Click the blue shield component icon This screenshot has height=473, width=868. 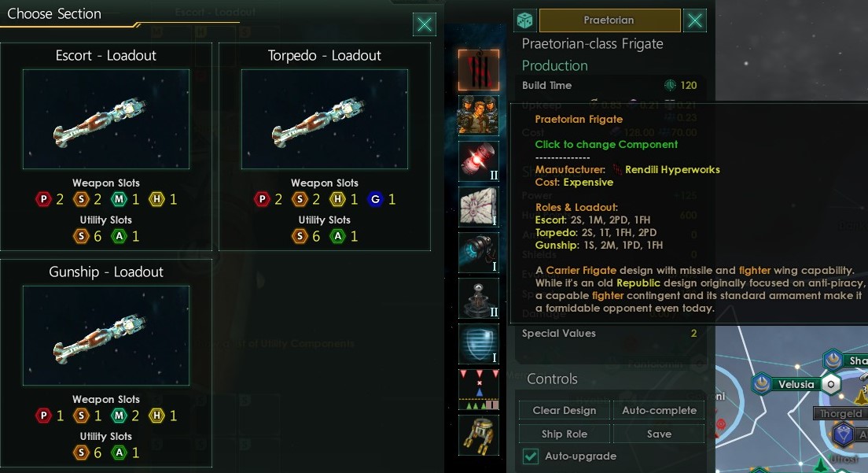point(478,344)
